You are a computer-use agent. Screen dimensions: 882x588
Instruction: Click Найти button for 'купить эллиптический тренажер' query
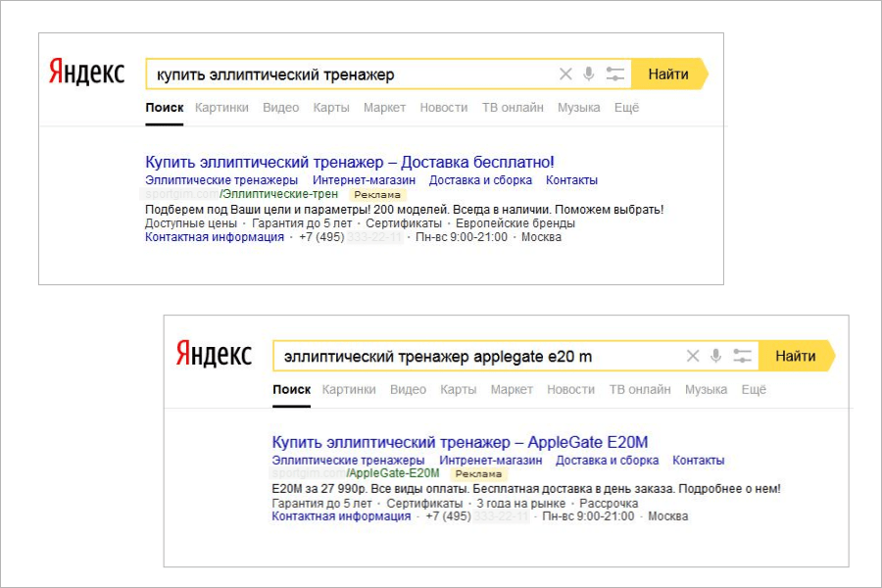coord(669,73)
